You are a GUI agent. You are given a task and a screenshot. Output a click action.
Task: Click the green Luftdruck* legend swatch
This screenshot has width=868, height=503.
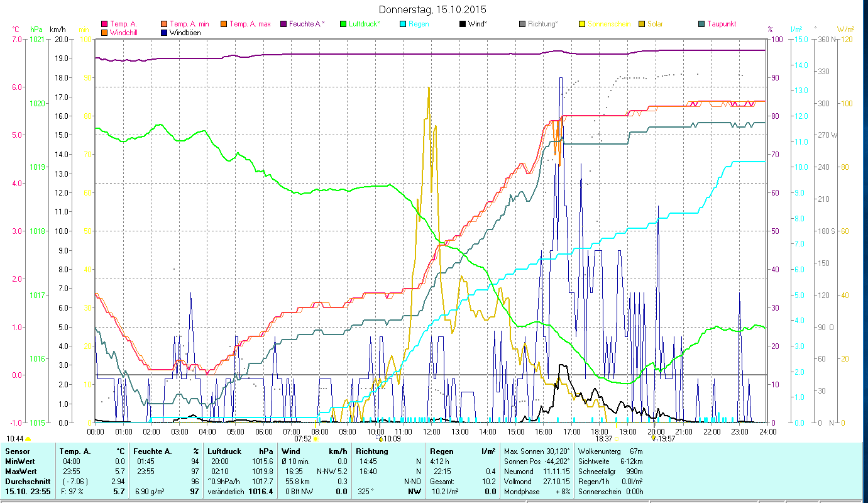coord(343,24)
